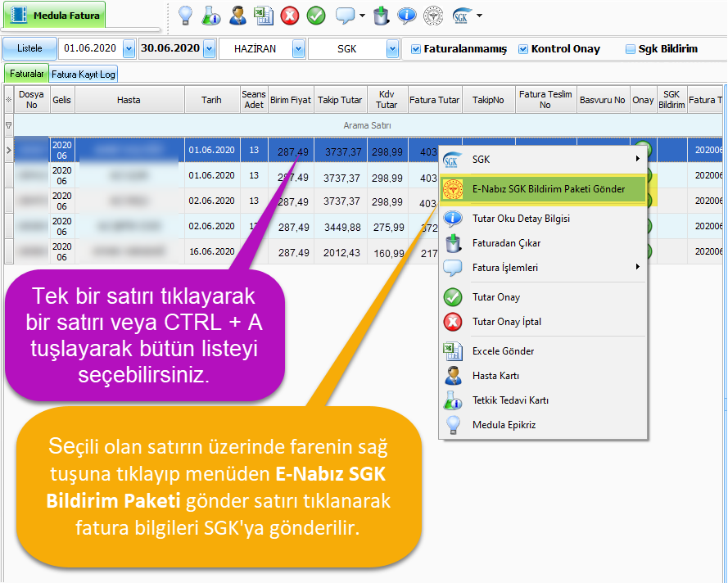The image size is (728, 583).
Task: Click the Kdv Tutar column header
Action: (x=387, y=99)
